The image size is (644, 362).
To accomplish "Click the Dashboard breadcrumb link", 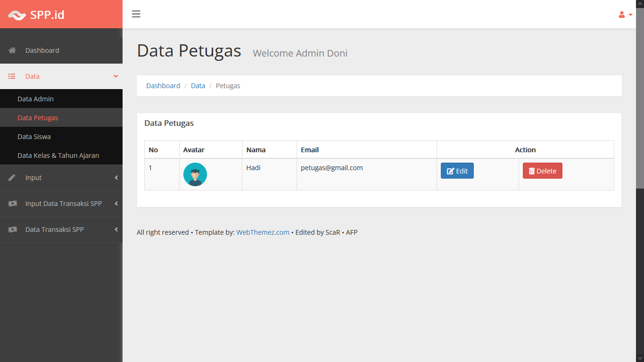I will click(x=163, y=86).
